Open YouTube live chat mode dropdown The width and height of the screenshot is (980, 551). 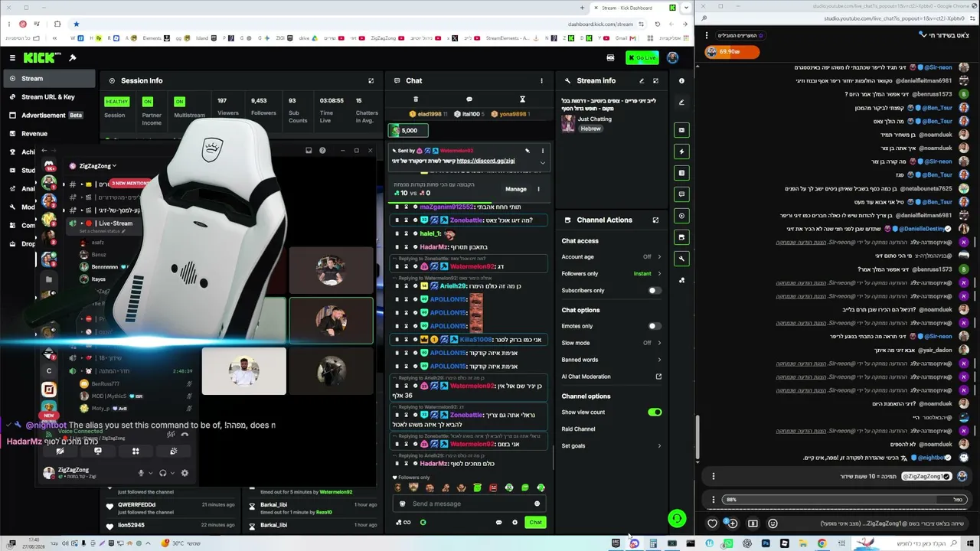[x=944, y=35]
